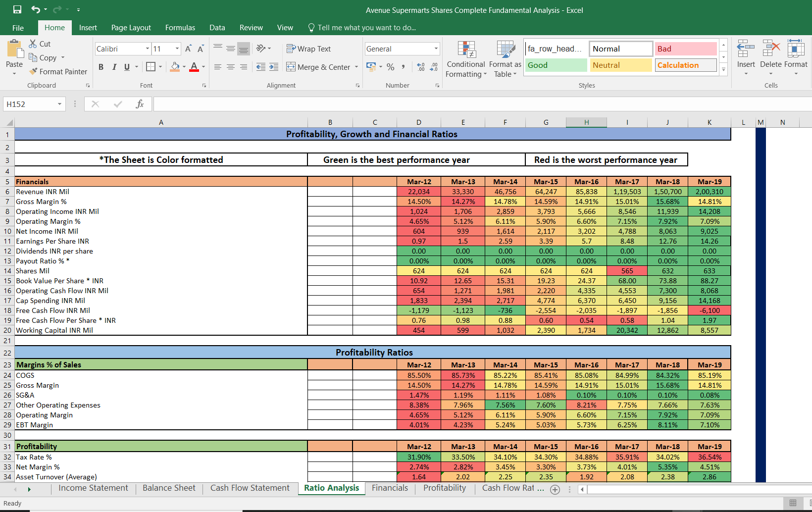Toggle Center alignment
812x512 pixels.
pyautogui.click(x=230, y=67)
